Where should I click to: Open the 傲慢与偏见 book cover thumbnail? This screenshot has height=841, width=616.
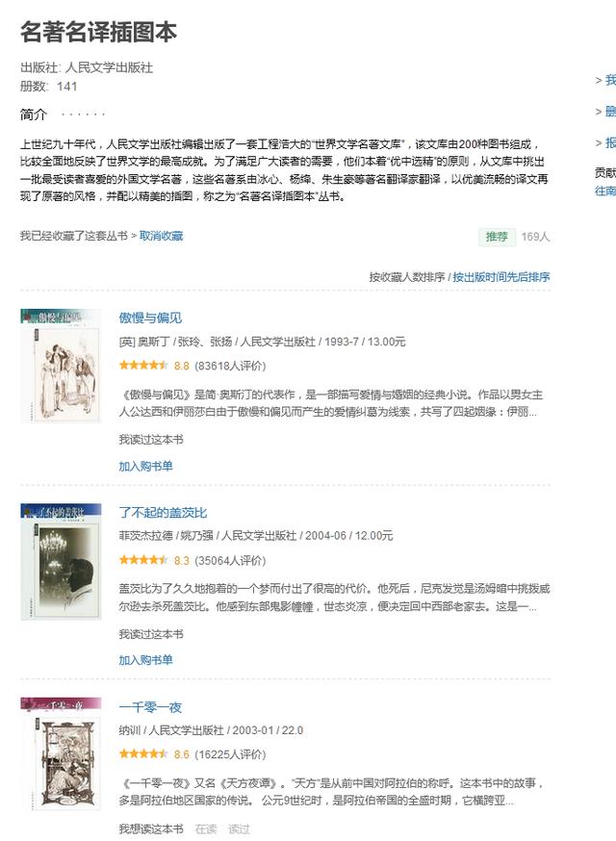61,366
